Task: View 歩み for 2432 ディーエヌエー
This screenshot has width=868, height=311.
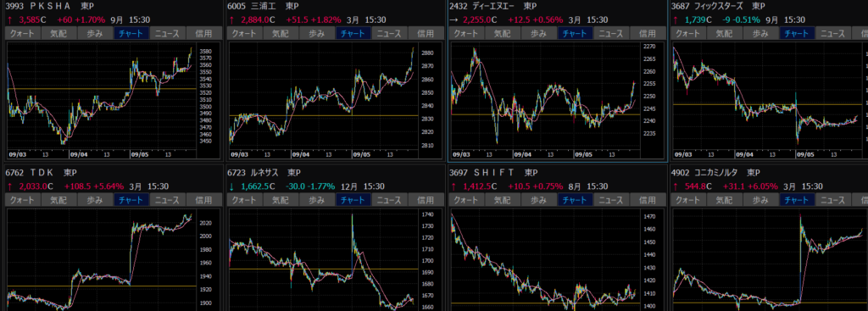Action: click(x=539, y=33)
